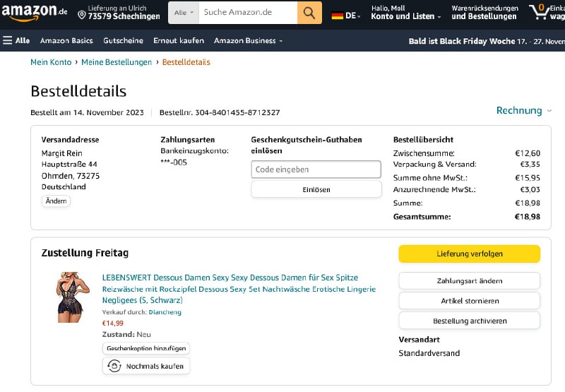Open Meine Bestellungen breadcrumb link

tap(117, 62)
